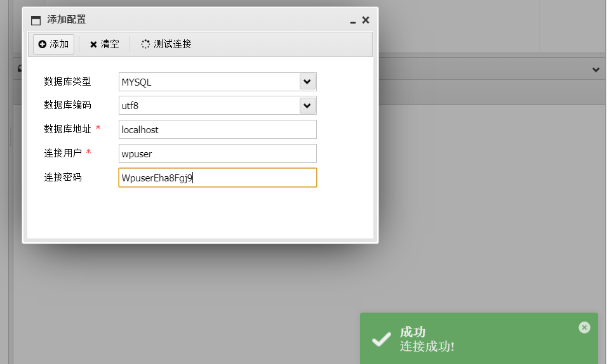Expand the chevron on the background panel

click(x=596, y=70)
